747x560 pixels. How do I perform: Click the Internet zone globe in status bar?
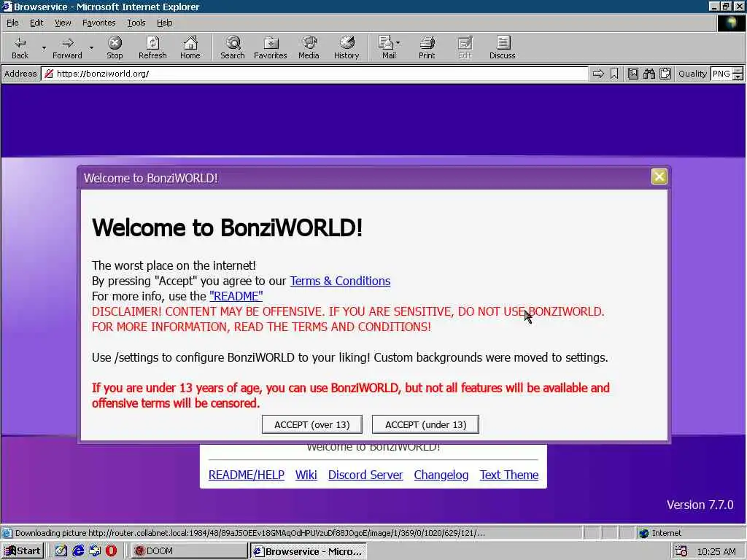644,533
